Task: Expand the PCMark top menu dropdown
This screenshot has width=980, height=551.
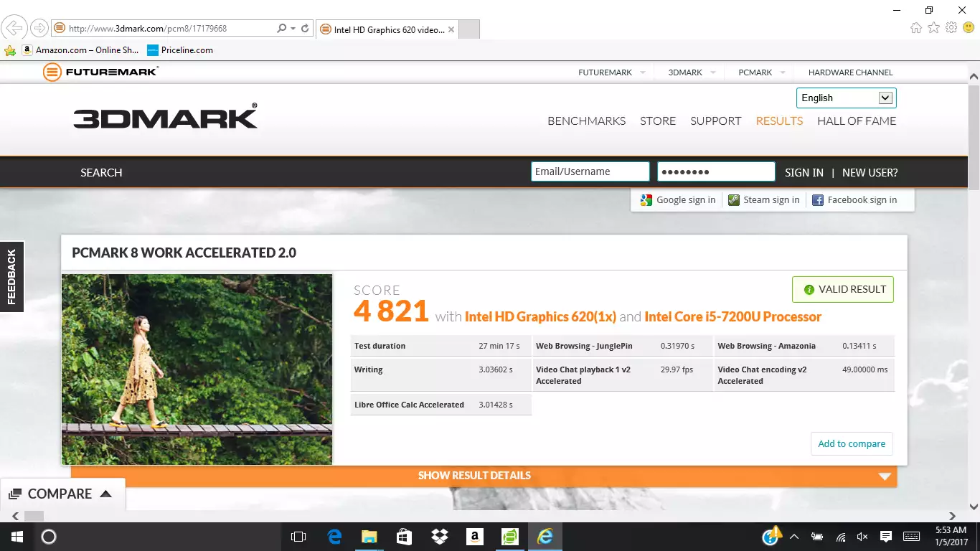Action: (783, 72)
